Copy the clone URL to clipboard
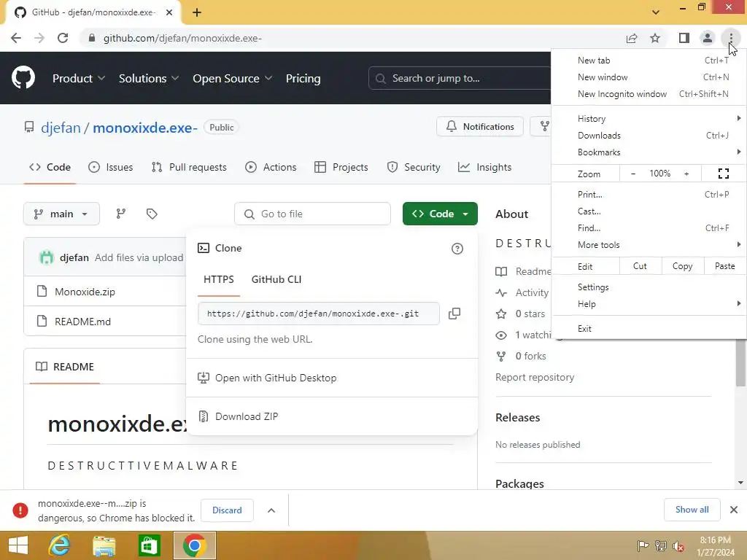 pos(454,314)
